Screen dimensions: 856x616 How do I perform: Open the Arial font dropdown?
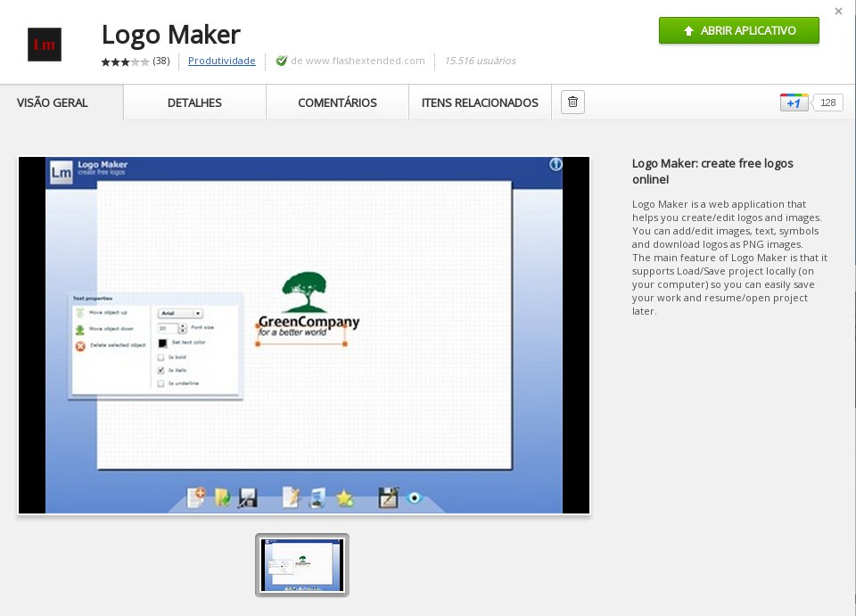point(180,313)
